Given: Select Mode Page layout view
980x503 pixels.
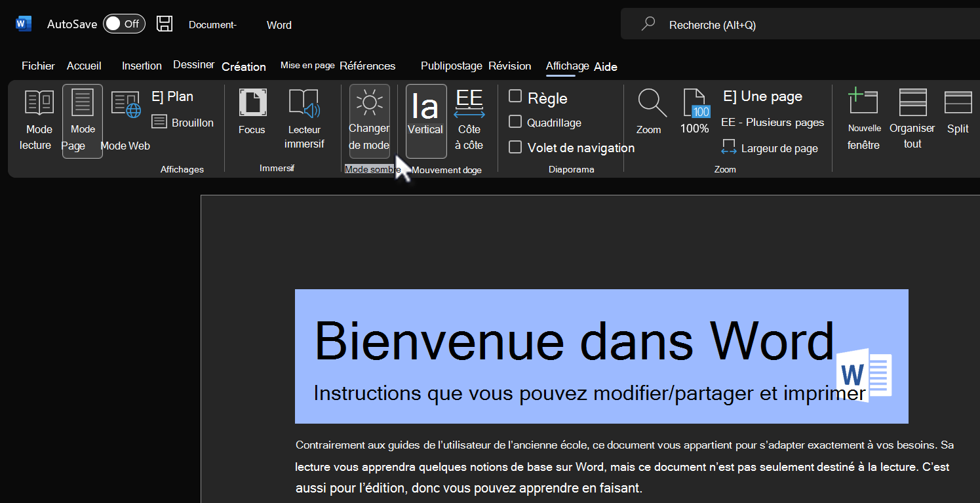Looking at the screenshot, I should click(83, 121).
